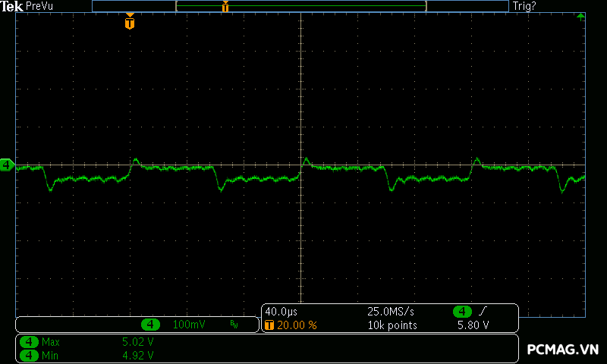Click the Tek logo
This screenshot has height=364, width=607.
[x=12, y=6]
